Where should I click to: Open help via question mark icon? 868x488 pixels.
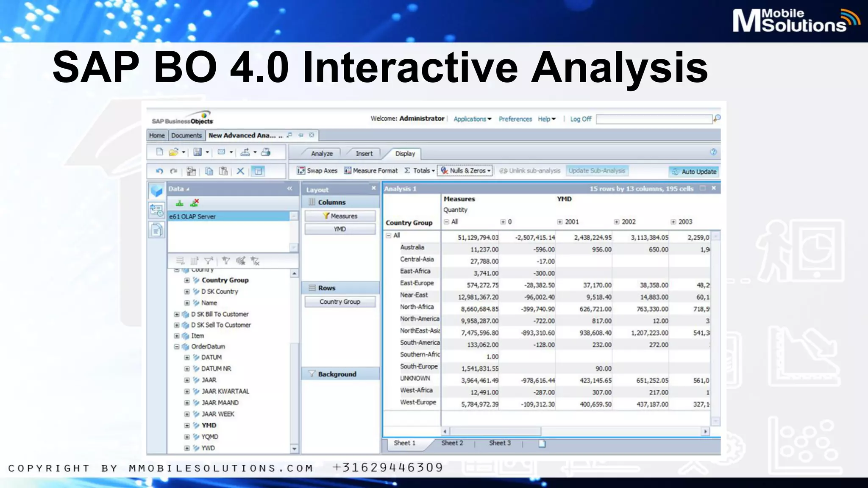coord(713,152)
